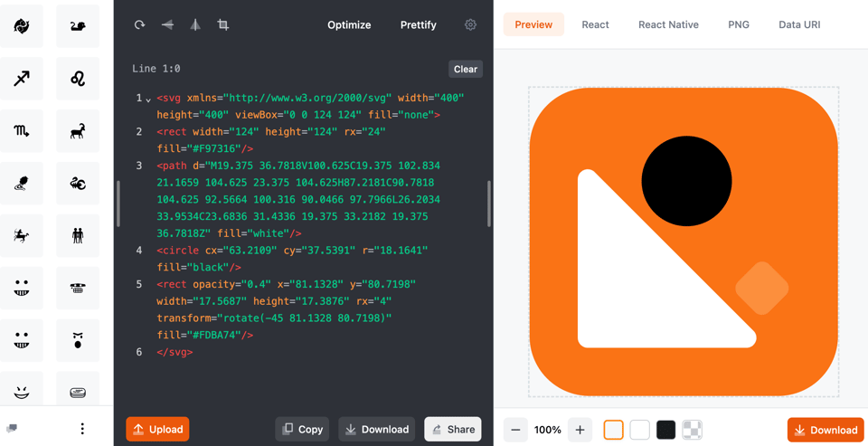Click the rotate icon in editor toolbar
Viewport: 868px width, 446px height.
pos(139,25)
